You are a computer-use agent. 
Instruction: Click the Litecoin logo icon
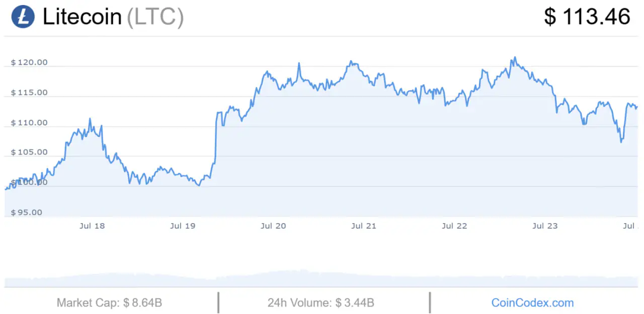pos(23,17)
